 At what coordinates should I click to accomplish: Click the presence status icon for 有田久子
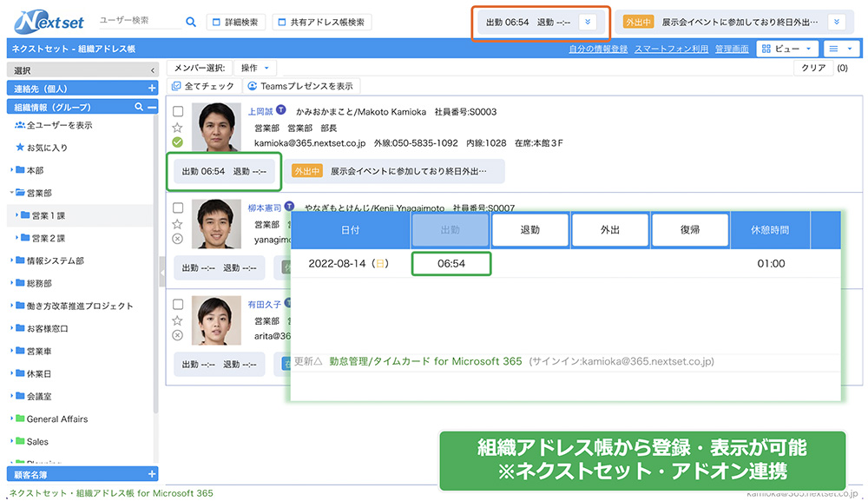click(x=178, y=335)
